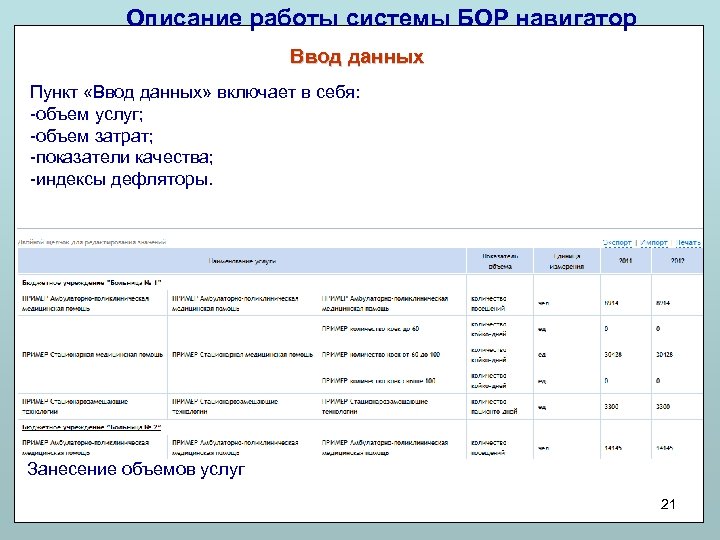This screenshot has height=540, width=720.
Task: Click the Импорт link above the table
Action: click(x=654, y=242)
